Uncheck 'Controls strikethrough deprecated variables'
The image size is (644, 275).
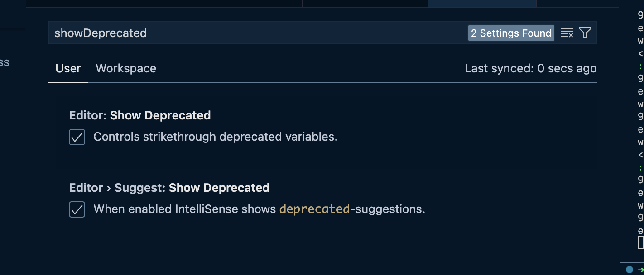point(77,137)
